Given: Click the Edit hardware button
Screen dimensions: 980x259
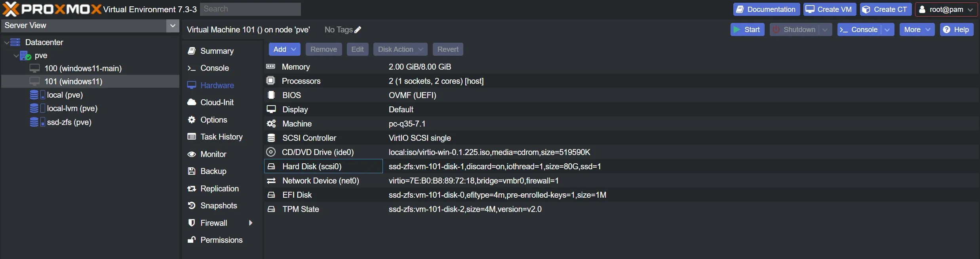Looking at the screenshot, I should [358, 49].
